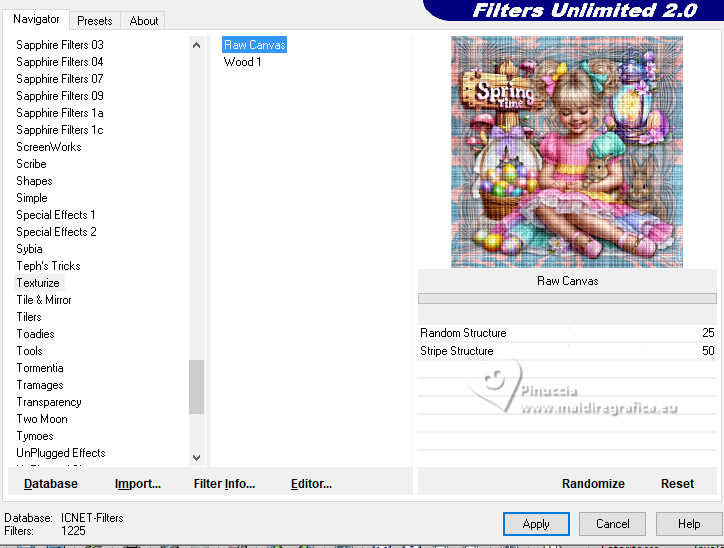
Task: Choose the Tormentia category
Action: pos(40,368)
